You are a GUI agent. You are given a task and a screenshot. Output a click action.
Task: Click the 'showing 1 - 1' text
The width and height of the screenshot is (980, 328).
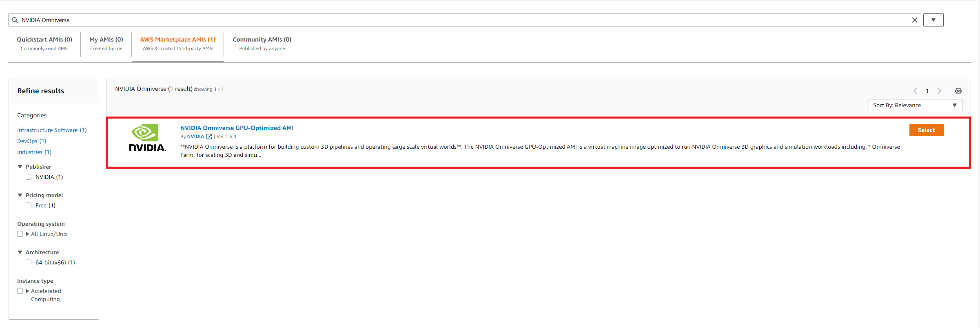209,89
